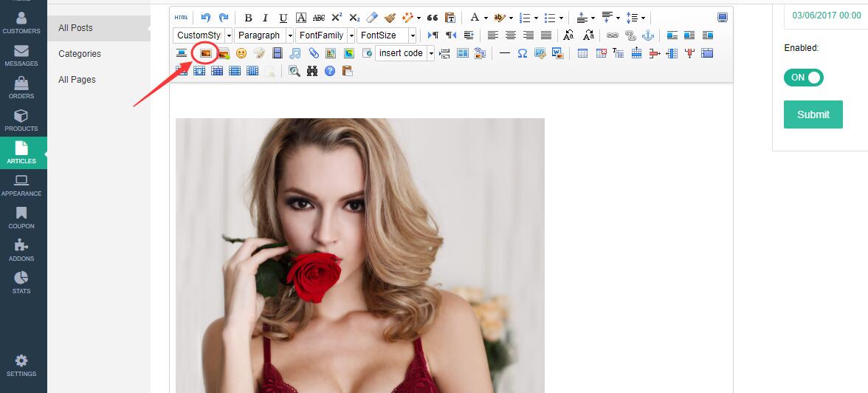This screenshot has width=868, height=393.
Task: Go to Products in the sidebar
Action: [21, 120]
